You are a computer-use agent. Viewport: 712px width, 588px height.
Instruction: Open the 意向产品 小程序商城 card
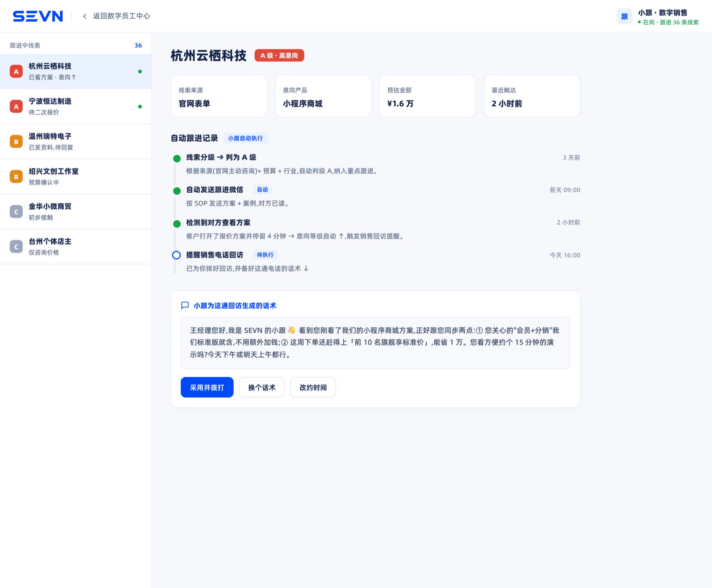pyautogui.click(x=323, y=96)
